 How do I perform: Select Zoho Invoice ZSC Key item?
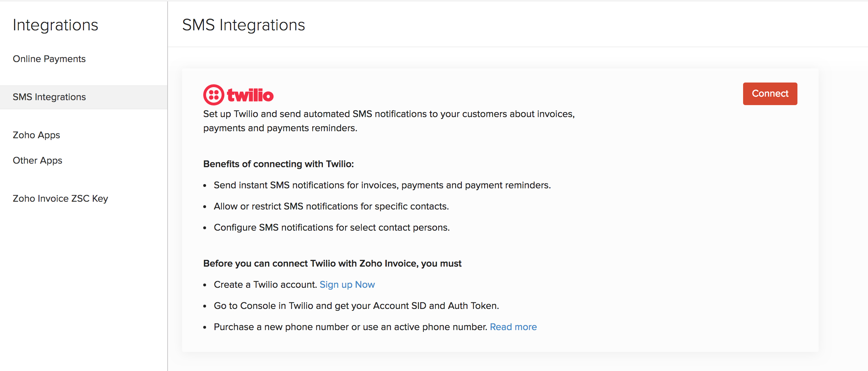tap(60, 199)
